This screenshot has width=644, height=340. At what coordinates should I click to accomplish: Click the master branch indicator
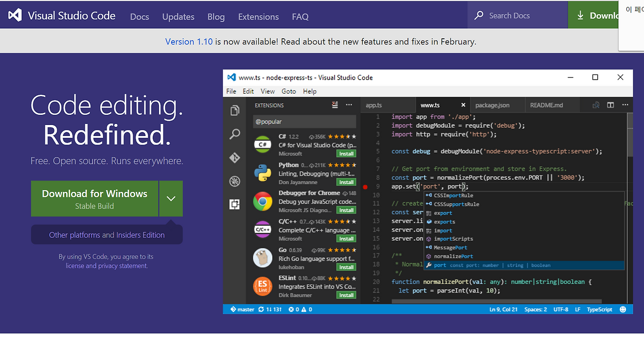243,309
